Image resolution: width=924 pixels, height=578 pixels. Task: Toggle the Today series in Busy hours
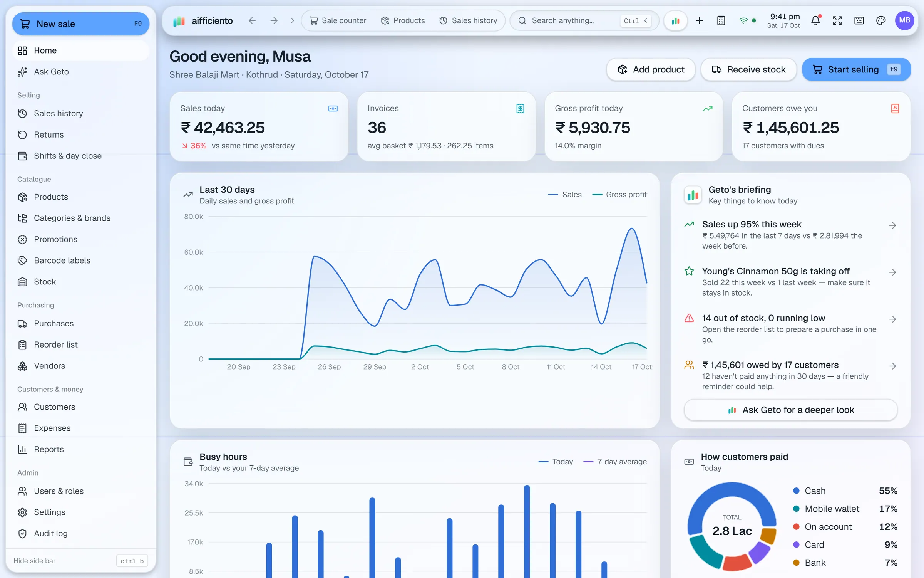(x=556, y=462)
